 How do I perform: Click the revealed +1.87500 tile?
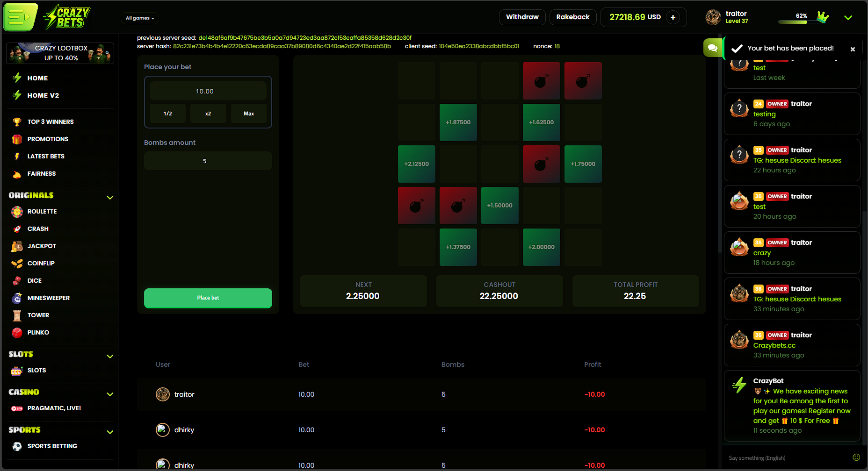pyautogui.click(x=458, y=122)
